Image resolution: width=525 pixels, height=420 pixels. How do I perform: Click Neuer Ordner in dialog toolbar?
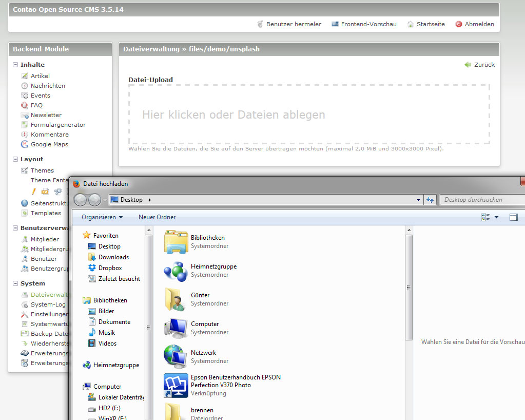click(157, 217)
